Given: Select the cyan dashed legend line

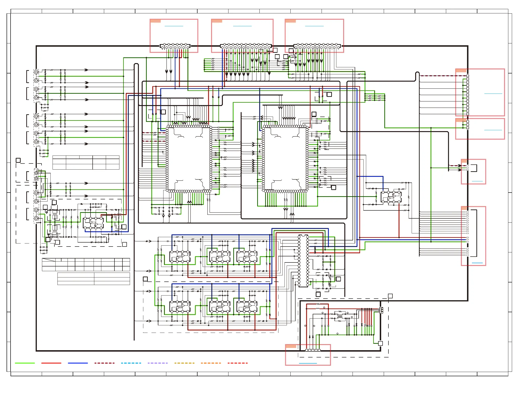Looking at the screenshot, I should pos(131,363).
